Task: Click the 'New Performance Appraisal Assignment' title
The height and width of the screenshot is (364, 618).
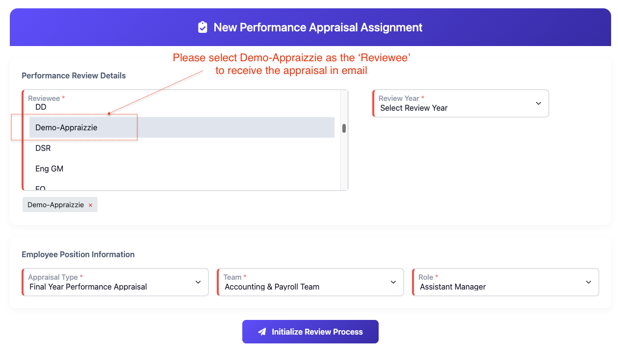Action: (x=318, y=27)
